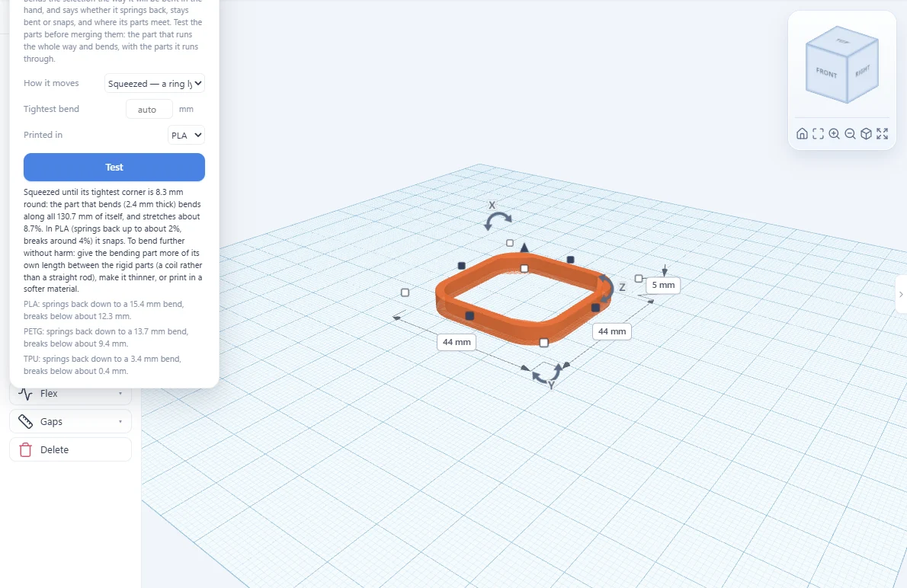Viewport: 907px width, 588px height.
Task: Expand the Flex button's dropdown arrow
Action: (x=120, y=394)
